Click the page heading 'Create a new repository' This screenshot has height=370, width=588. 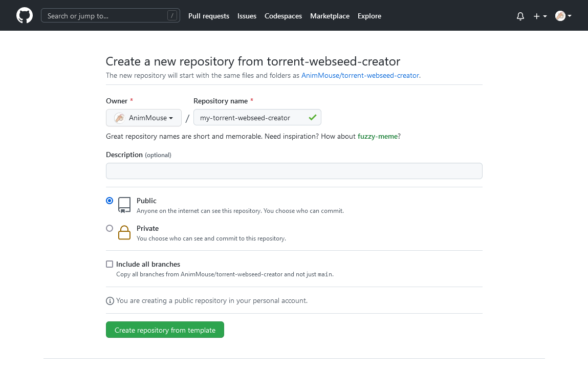coord(253,61)
